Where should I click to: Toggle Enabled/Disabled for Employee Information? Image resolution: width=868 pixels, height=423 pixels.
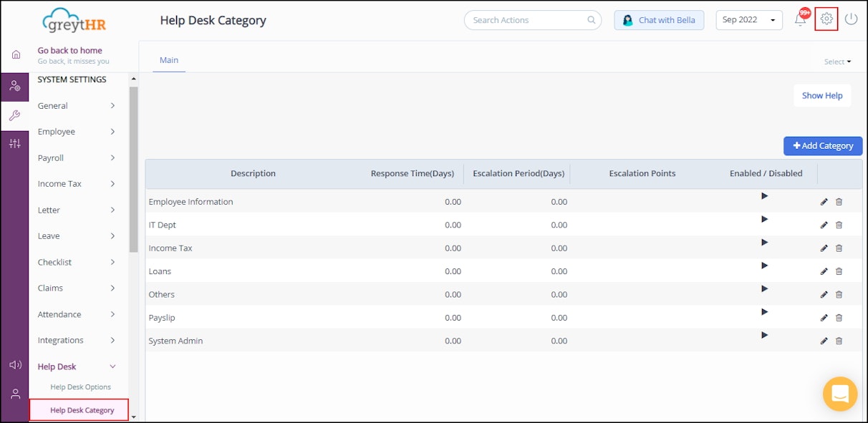[x=764, y=197]
